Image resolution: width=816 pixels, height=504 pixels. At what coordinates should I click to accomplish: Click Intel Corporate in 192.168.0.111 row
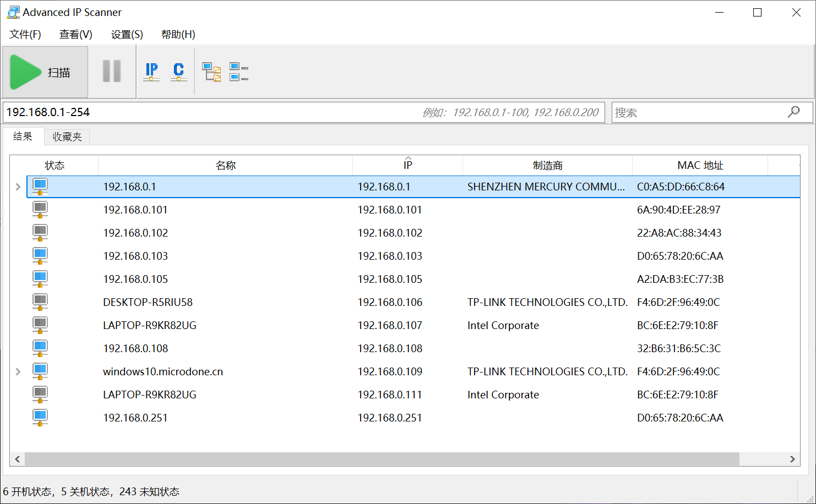coord(503,395)
